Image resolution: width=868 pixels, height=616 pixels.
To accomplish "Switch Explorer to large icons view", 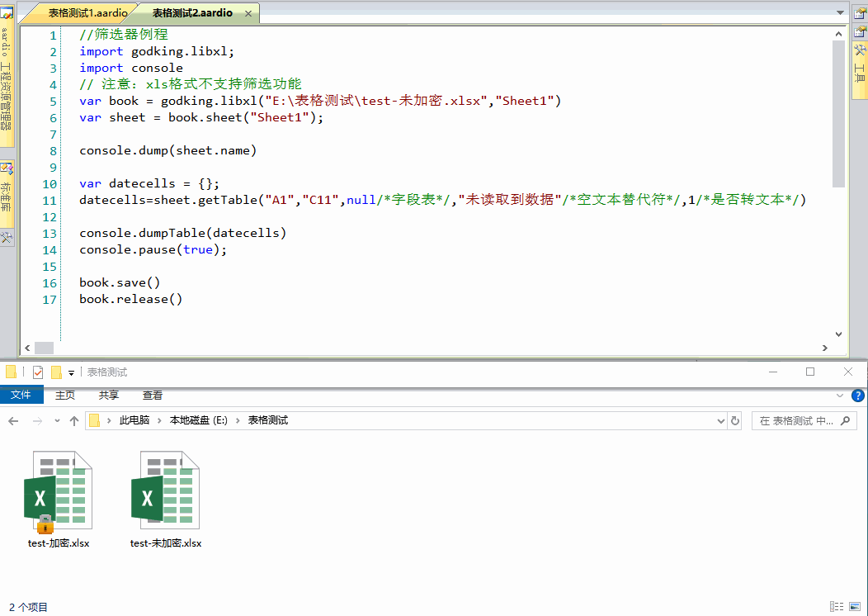I will click(856, 607).
